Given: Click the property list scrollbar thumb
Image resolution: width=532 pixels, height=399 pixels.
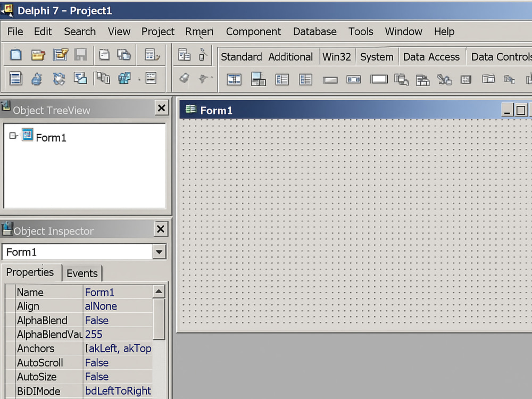Looking at the screenshot, I should [x=159, y=319].
